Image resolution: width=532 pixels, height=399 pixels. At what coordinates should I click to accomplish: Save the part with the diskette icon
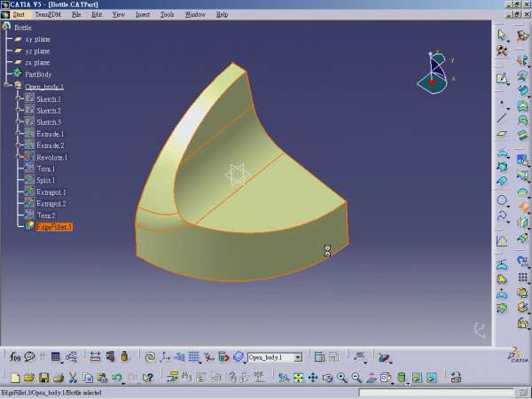[x=44, y=378]
